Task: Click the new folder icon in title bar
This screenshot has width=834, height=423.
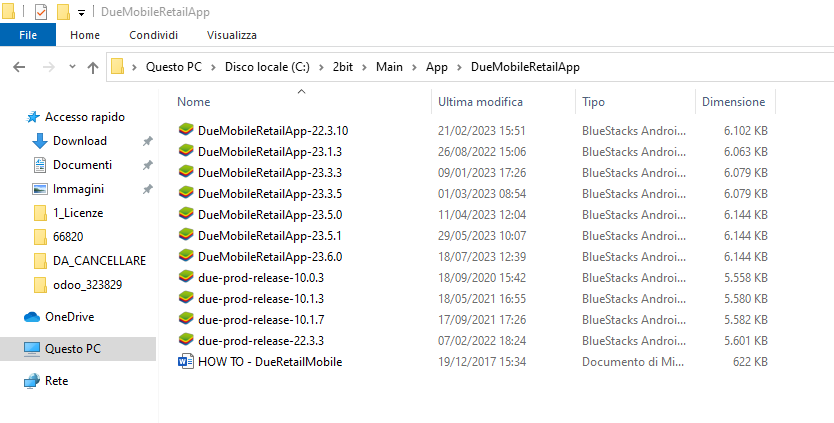Action: (x=63, y=12)
